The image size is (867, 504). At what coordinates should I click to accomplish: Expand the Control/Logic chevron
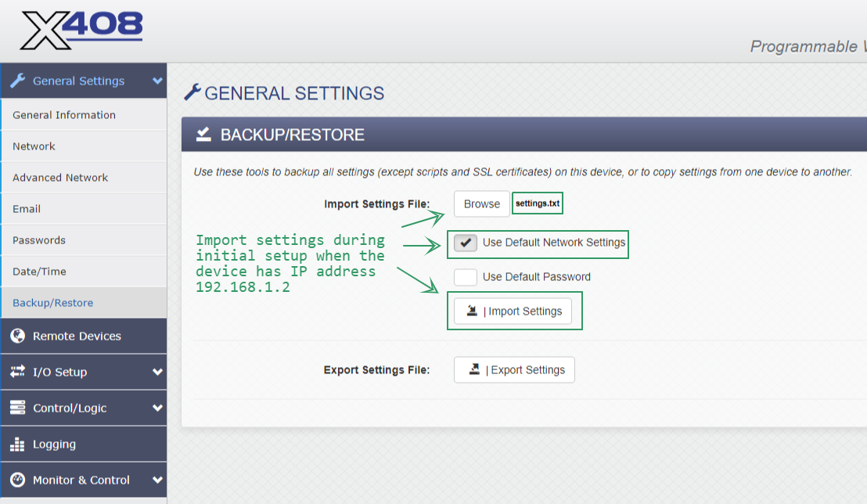(157, 408)
